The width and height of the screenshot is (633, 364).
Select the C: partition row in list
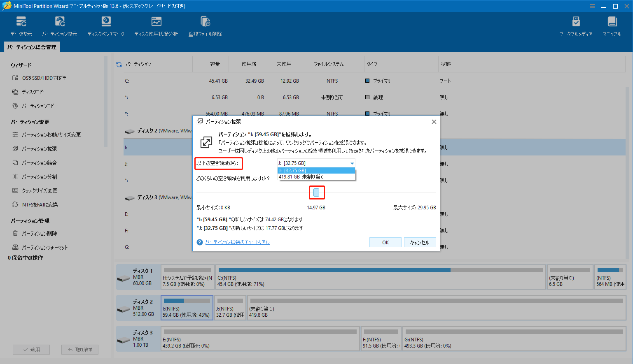pyautogui.click(x=374, y=81)
